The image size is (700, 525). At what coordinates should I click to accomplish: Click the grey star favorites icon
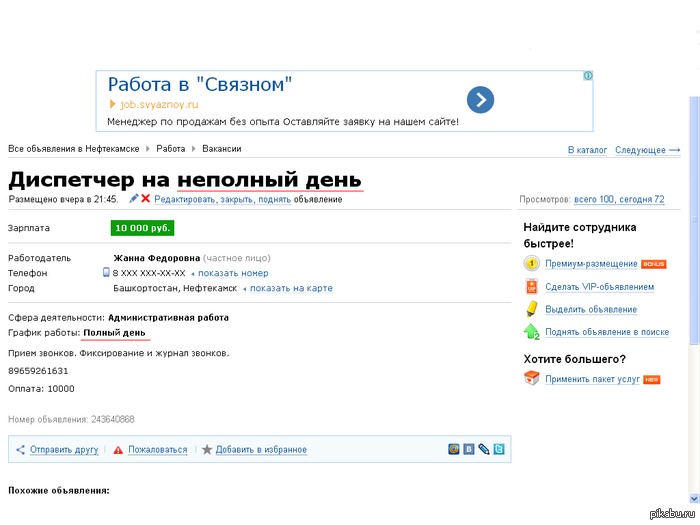coord(207,450)
